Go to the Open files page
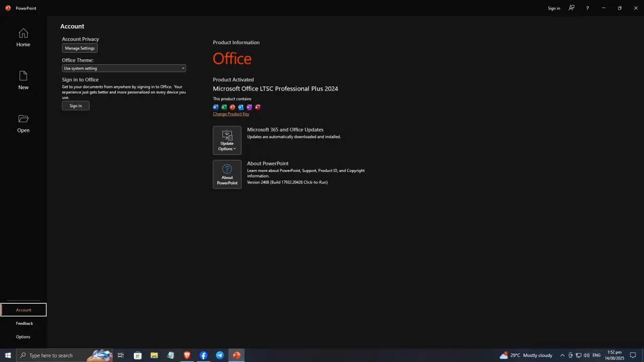644x362 pixels. (23, 123)
